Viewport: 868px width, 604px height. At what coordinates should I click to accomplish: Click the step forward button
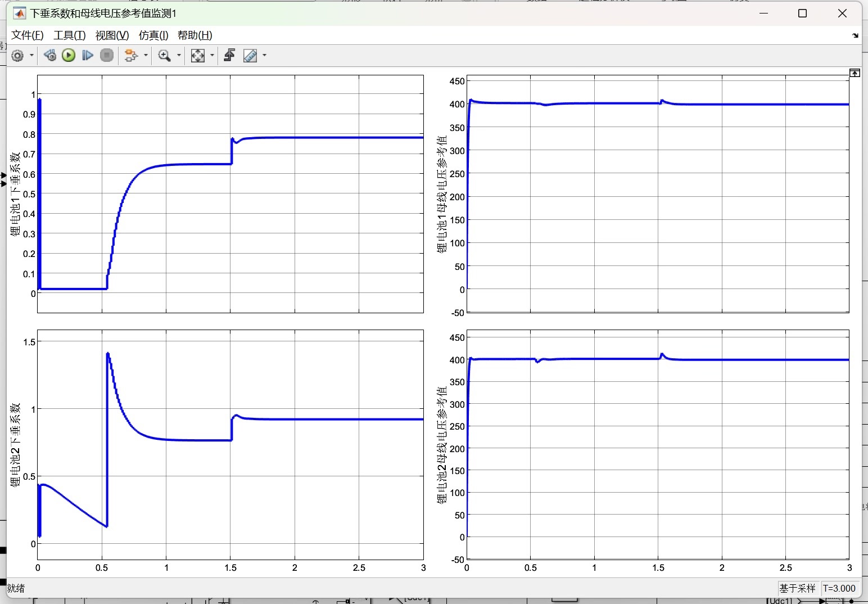[x=88, y=55]
